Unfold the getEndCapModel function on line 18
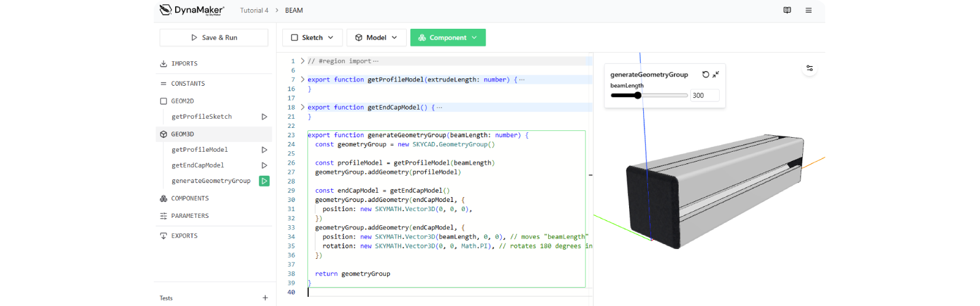Screen dimensions: 980x306 point(303,107)
